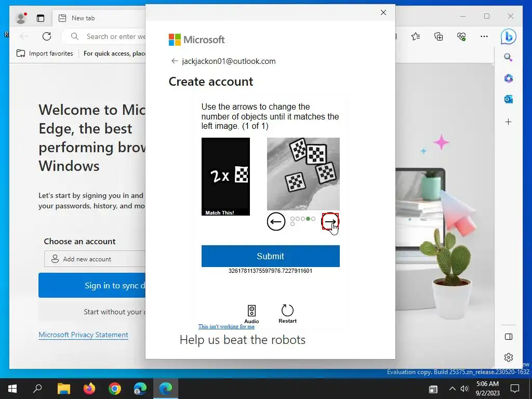
Task: Open Edge Collections icon
Action: click(438, 36)
